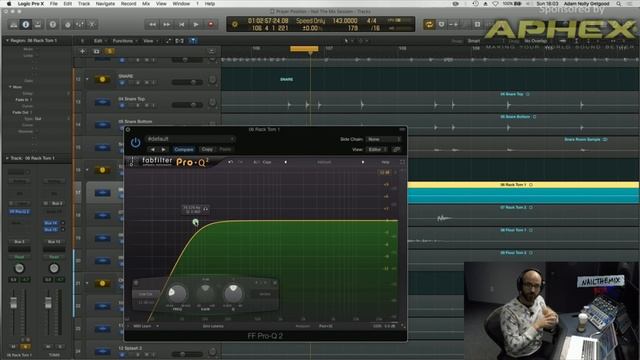Click the 04 Snare Top track icon
Image resolution: width=640 pixels, height=360 pixels.
point(102,102)
